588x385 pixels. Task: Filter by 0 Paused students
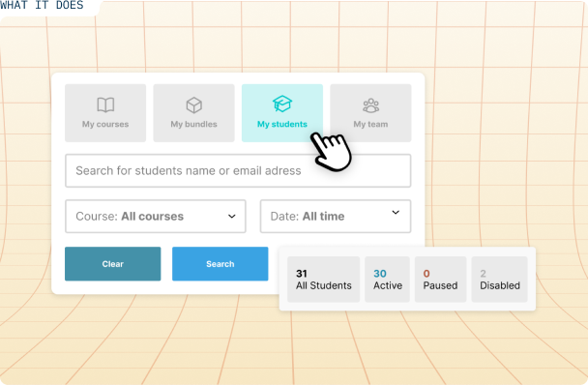click(x=440, y=280)
